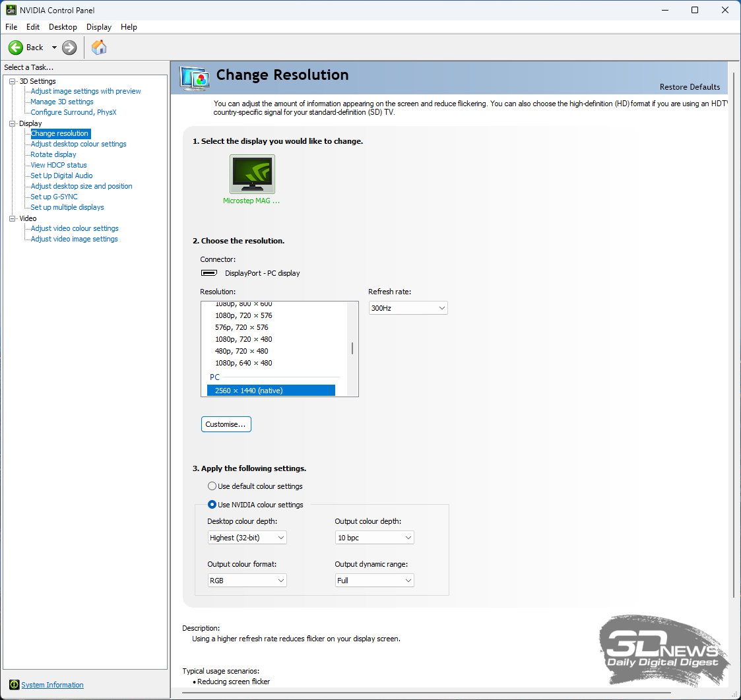Click the System Information icon
This screenshot has height=700, width=741.
(14, 685)
